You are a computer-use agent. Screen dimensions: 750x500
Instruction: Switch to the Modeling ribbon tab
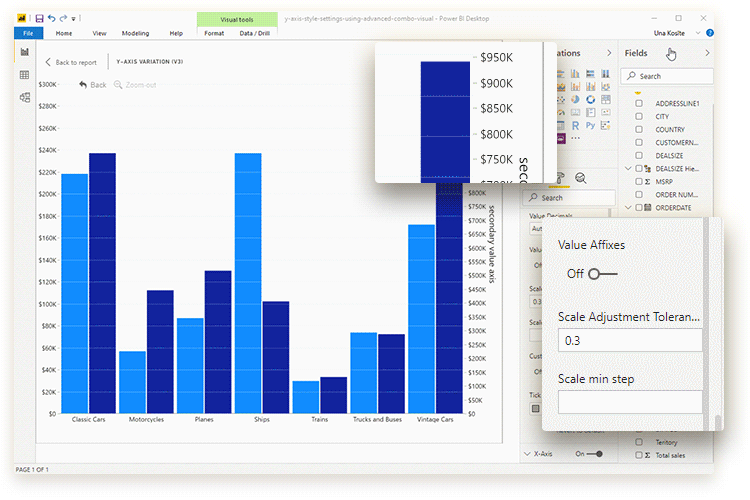pos(135,33)
